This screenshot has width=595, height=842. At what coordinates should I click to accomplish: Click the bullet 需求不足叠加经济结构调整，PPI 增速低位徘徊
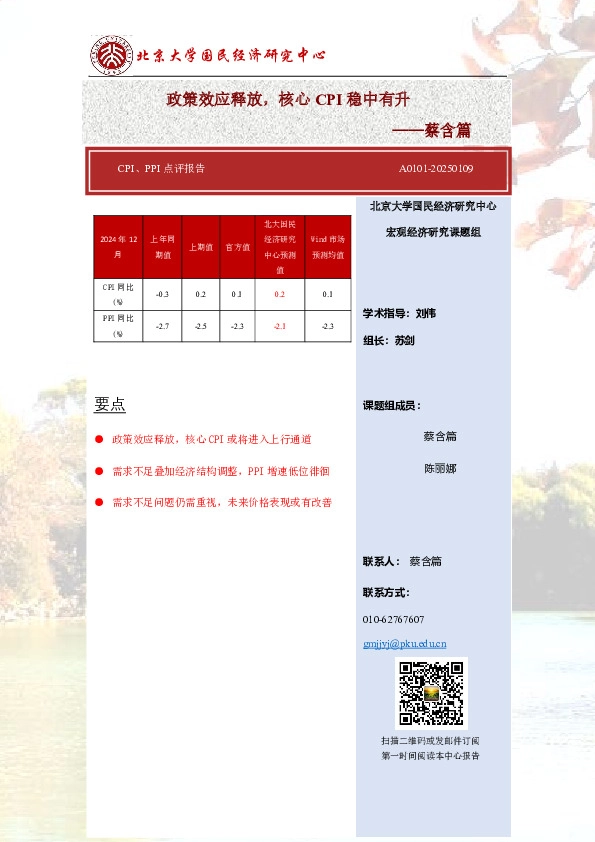(221, 471)
